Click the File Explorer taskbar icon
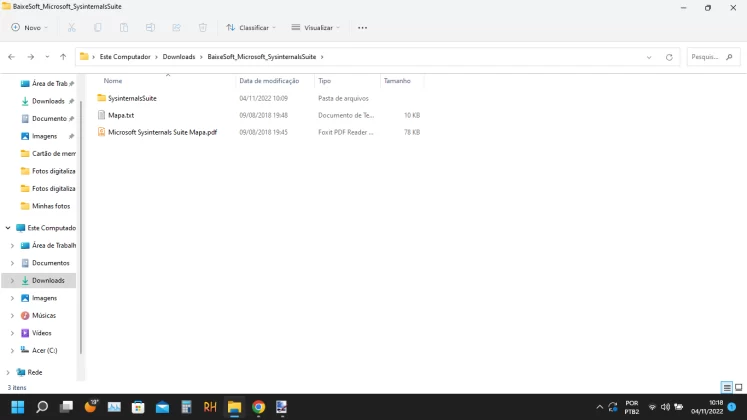 pyautogui.click(x=234, y=407)
